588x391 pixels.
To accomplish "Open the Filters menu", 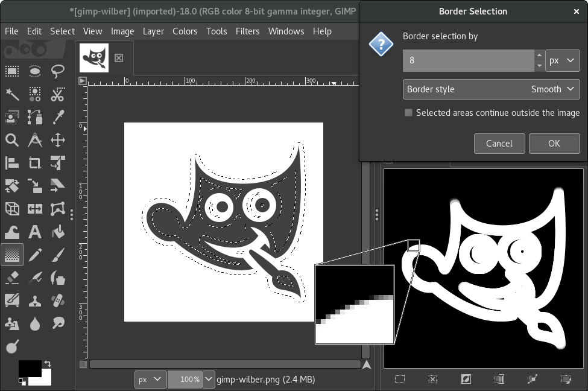I will [x=247, y=31].
